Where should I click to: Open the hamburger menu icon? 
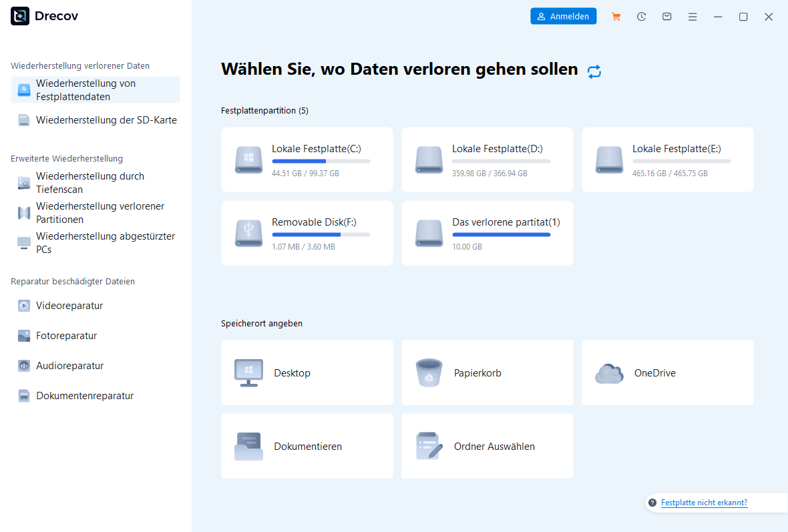pyautogui.click(x=693, y=17)
